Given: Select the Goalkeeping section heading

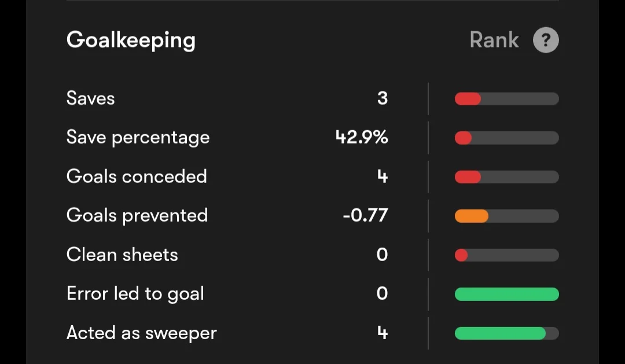Looking at the screenshot, I should [x=131, y=41].
